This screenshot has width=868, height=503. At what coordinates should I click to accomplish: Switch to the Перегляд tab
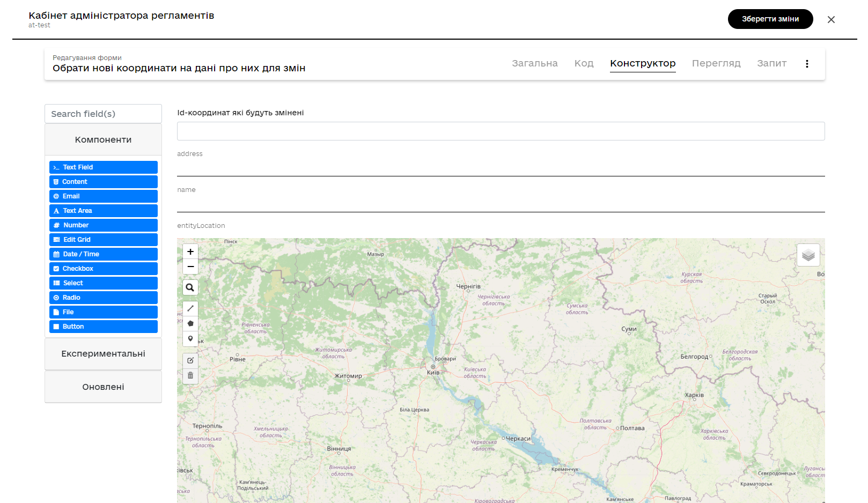point(716,63)
